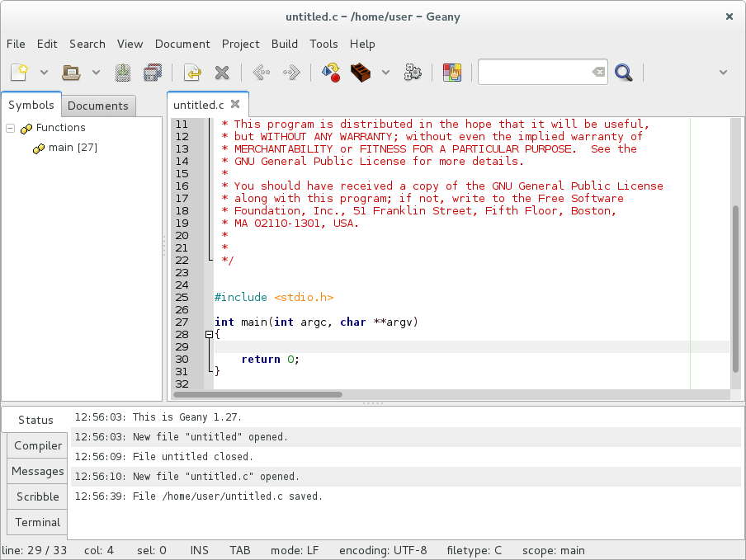This screenshot has height=560, width=746.
Task: Click status line 'File /home/user/untitled.c saved.'
Action: click(405, 496)
